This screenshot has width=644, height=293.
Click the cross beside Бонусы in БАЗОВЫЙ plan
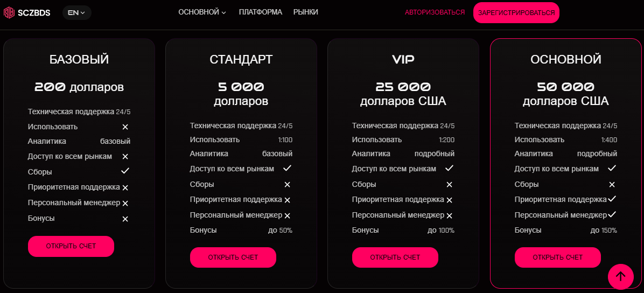[x=125, y=219]
